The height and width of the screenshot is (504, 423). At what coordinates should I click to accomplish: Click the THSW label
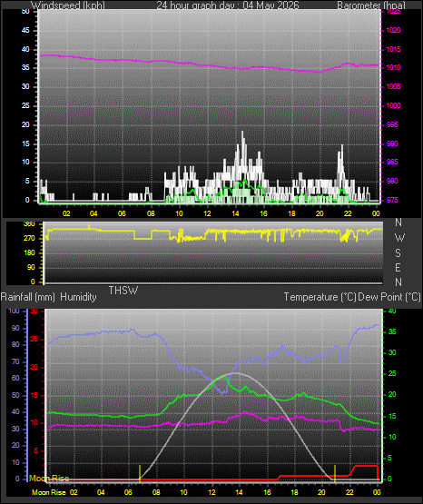[x=123, y=291]
